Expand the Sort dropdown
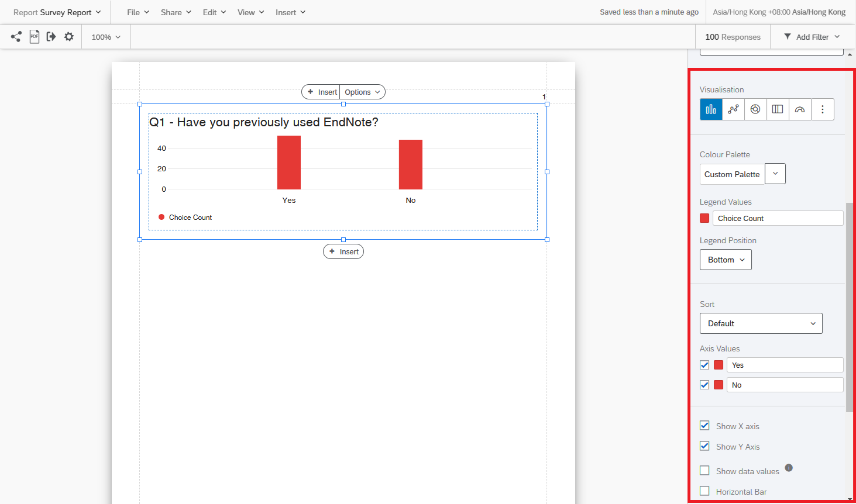The width and height of the screenshot is (856, 504). [x=761, y=323]
